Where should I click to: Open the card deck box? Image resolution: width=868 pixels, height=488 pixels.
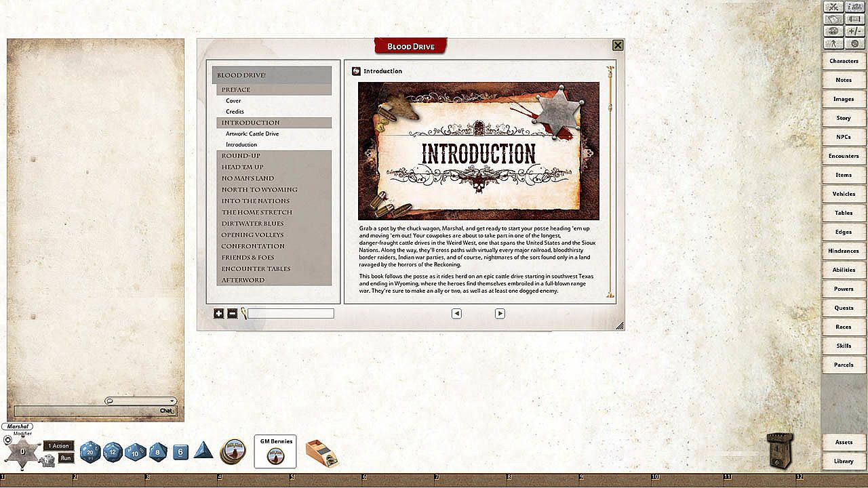[321, 453]
